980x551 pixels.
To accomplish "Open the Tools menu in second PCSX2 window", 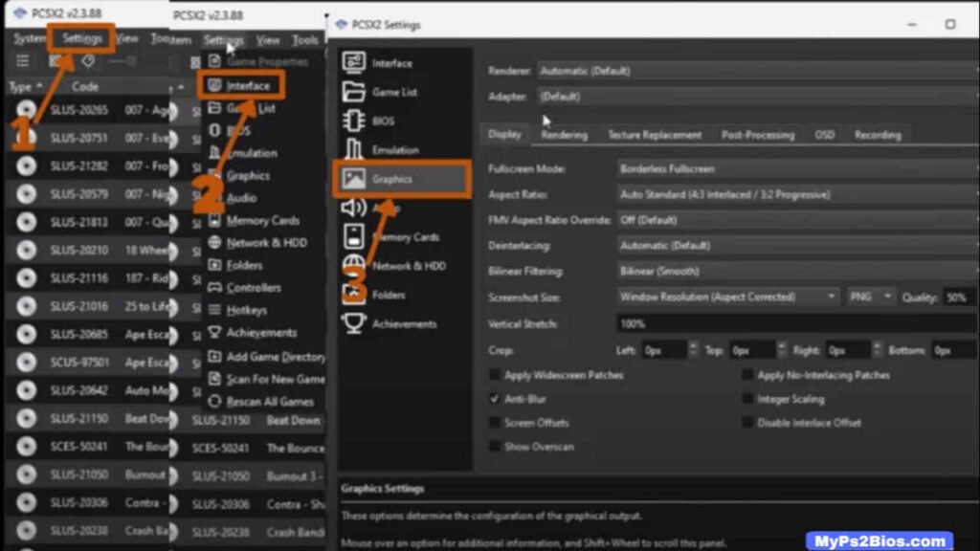I will [305, 40].
